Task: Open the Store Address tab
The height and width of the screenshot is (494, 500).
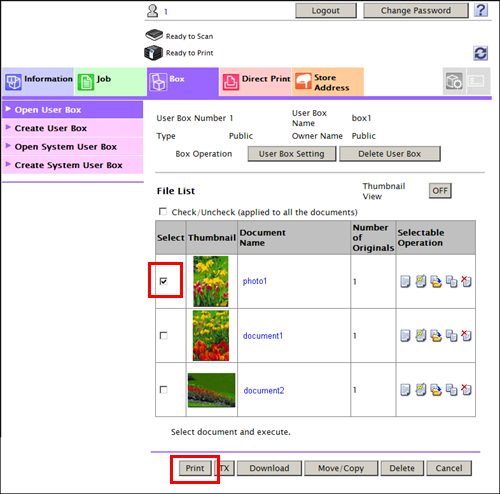Action: point(328,82)
